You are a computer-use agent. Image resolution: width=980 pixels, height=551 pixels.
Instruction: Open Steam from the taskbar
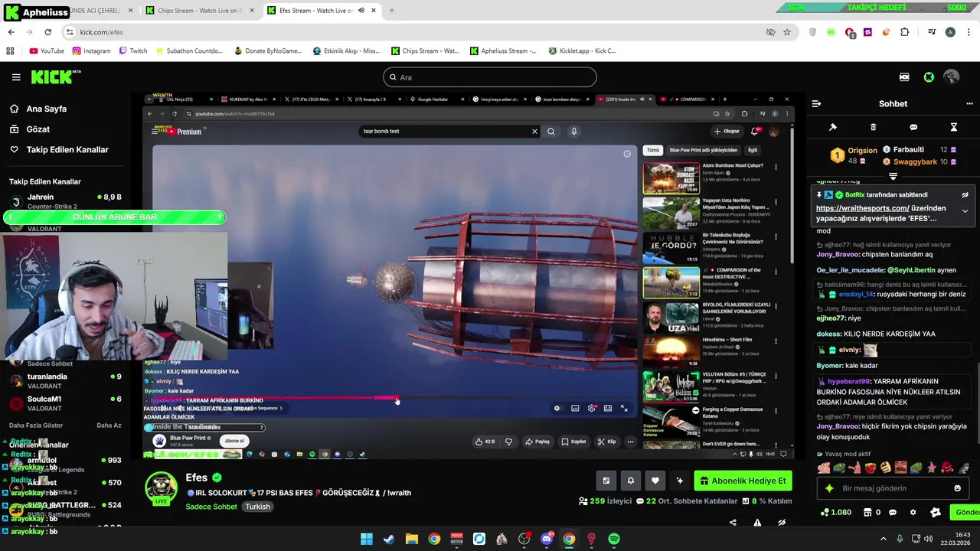pos(389,539)
